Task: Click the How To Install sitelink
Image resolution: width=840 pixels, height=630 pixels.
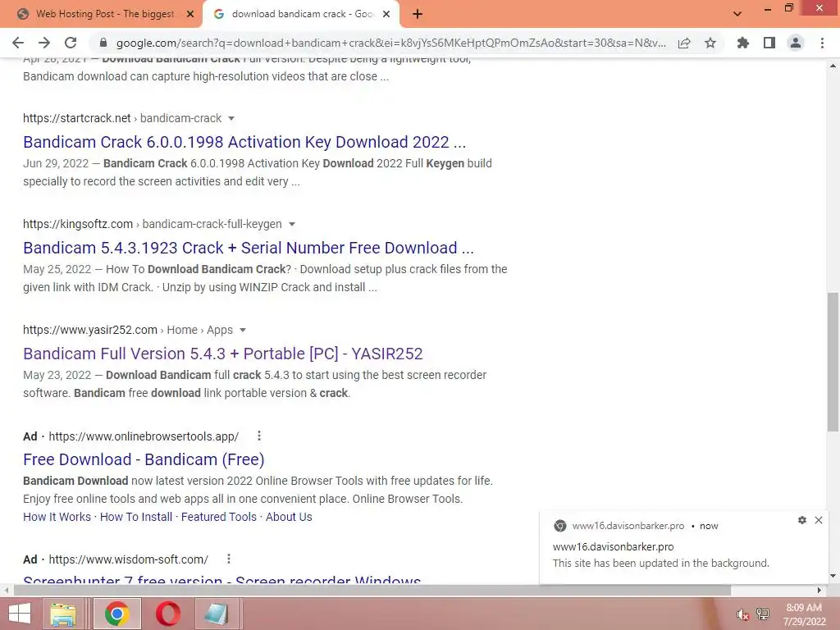Action: pyautogui.click(x=136, y=517)
